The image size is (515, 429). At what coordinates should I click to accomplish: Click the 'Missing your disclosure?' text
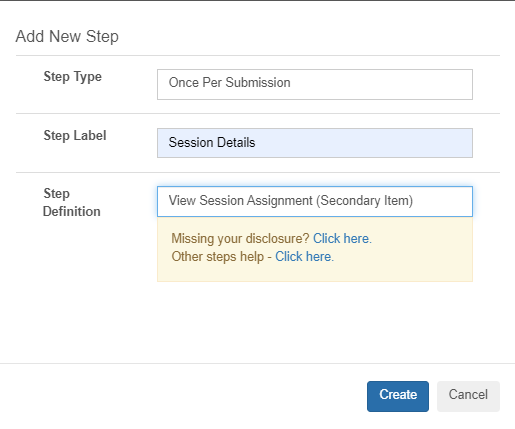click(240, 239)
